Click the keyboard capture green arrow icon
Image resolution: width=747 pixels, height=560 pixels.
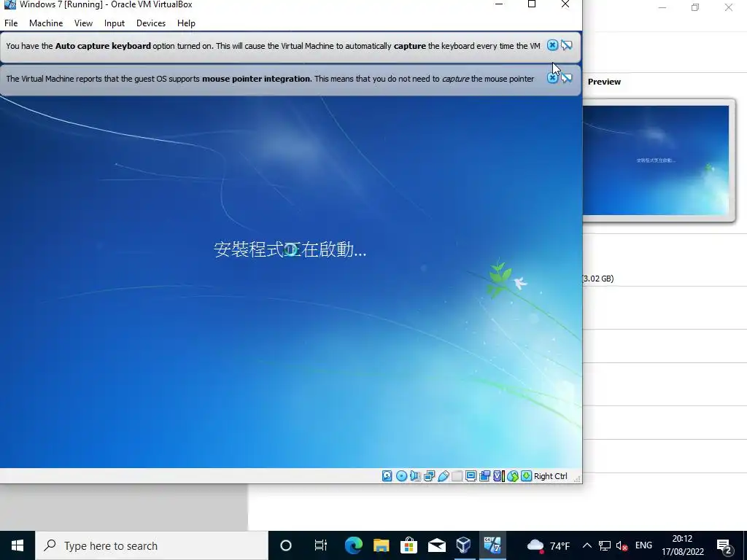[x=526, y=475]
